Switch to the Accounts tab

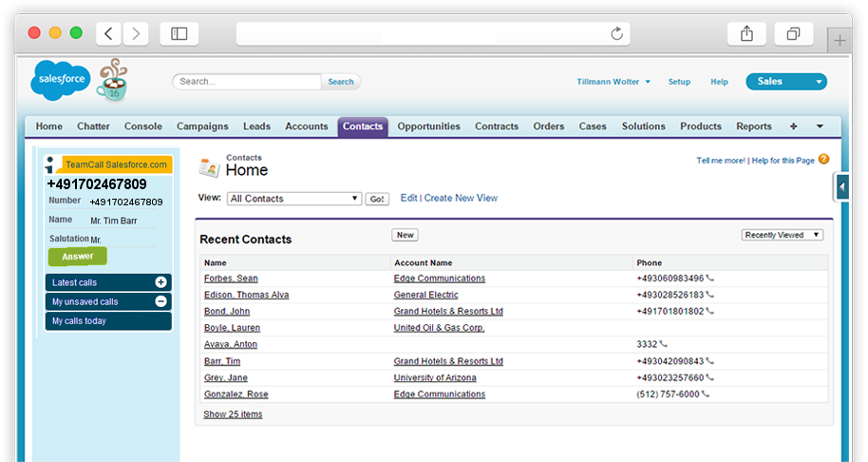pyautogui.click(x=307, y=126)
